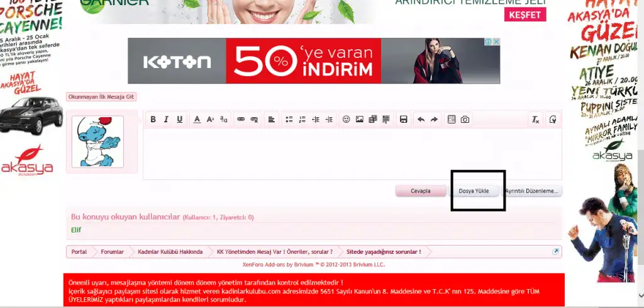This screenshot has width=644, height=308.
Task: Open the font family option
Action: [223, 119]
